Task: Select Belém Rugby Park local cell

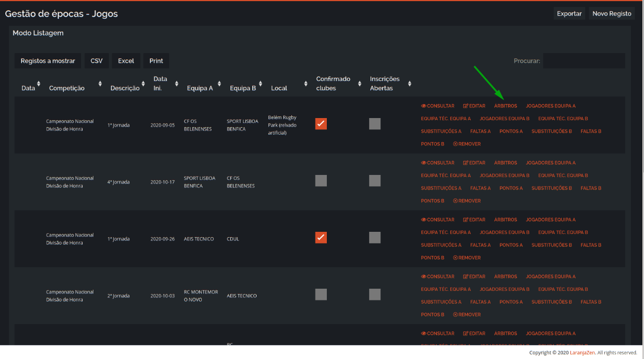Action: (282, 125)
